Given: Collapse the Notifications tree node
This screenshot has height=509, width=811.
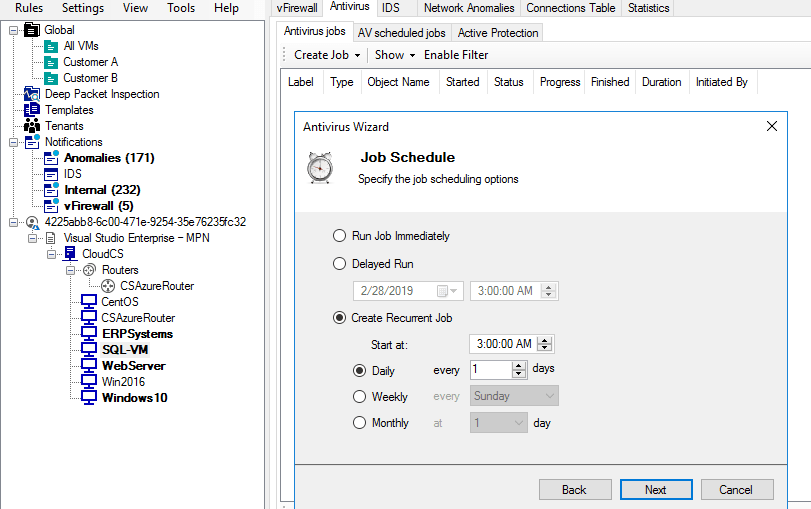Looking at the screenshot, I should [x=13, y=142].
